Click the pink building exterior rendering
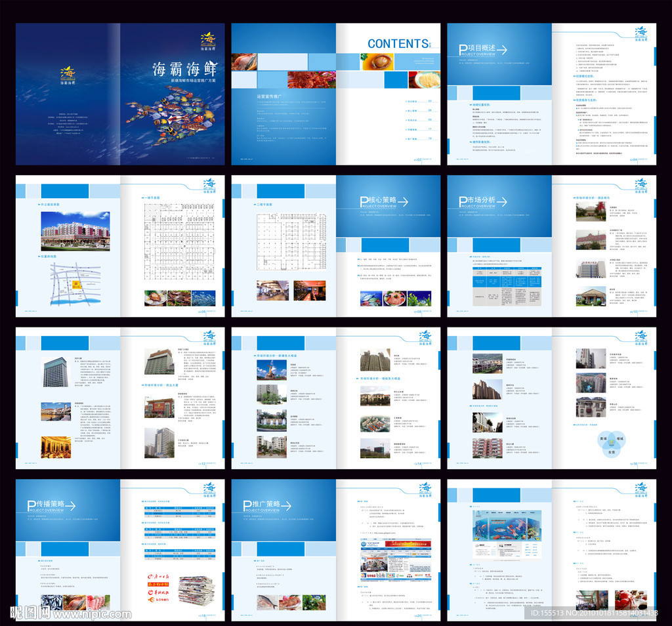Viewport: 672px width, 626px height. tap(75, 232)
